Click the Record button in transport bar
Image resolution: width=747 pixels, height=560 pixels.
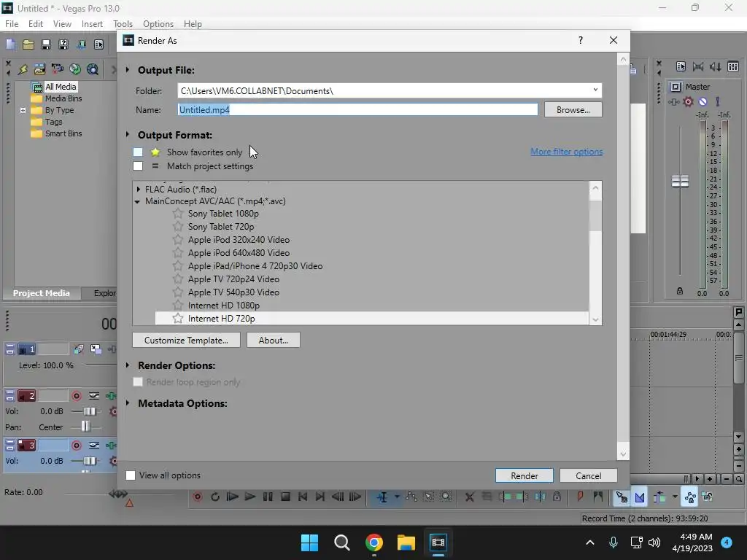tap(197, 497)
